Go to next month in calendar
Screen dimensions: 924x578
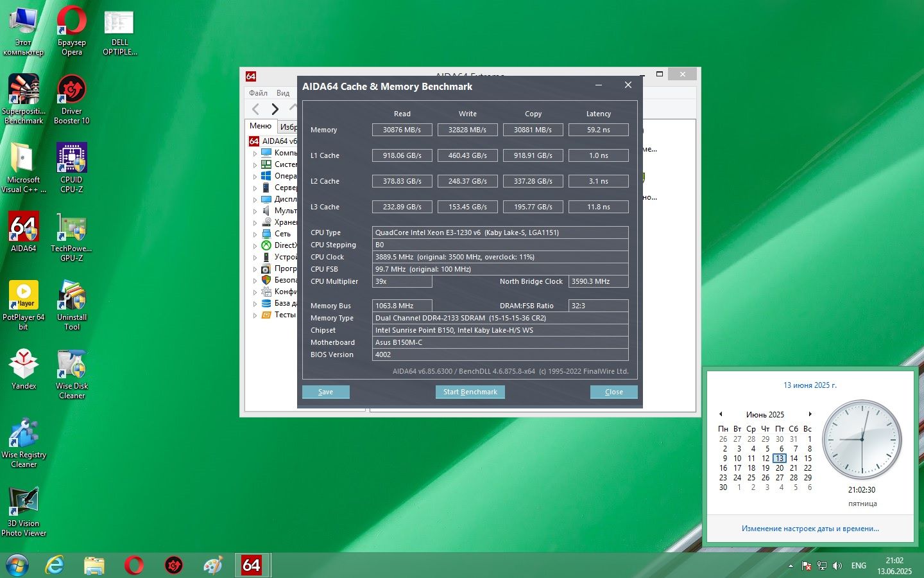coord(810,414)
